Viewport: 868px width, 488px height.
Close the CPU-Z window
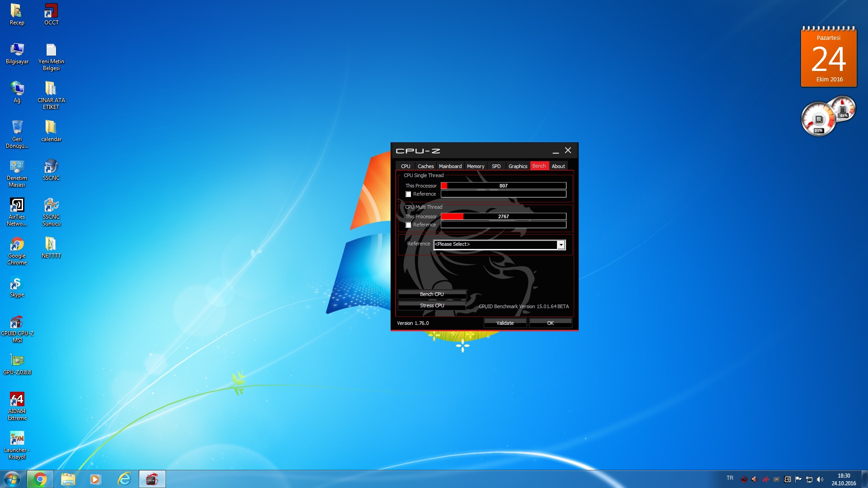568,150
